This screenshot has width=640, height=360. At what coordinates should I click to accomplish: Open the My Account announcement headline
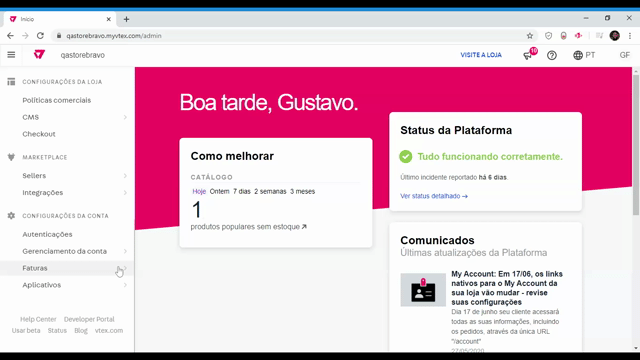(x=507, y=288)
